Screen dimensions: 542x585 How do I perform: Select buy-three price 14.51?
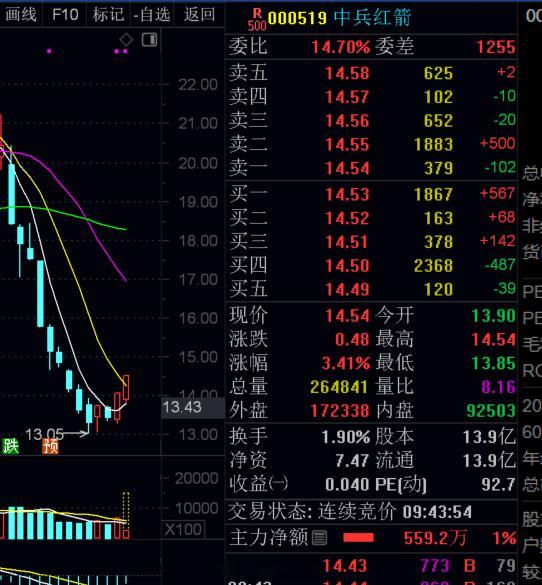point(347,242)
